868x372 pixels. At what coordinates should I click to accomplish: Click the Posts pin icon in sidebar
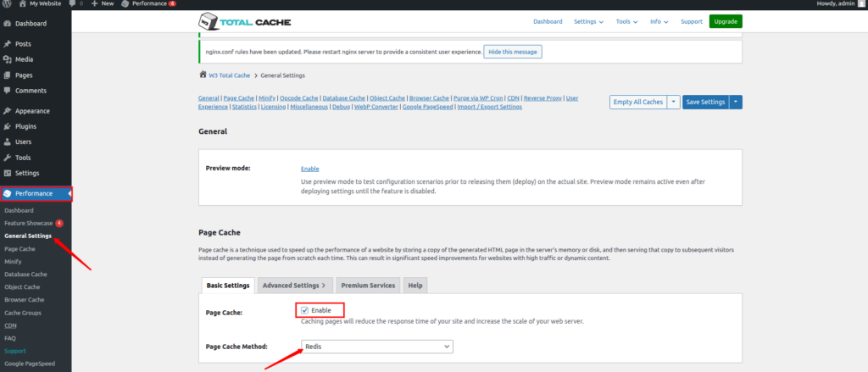click(7, 44)
